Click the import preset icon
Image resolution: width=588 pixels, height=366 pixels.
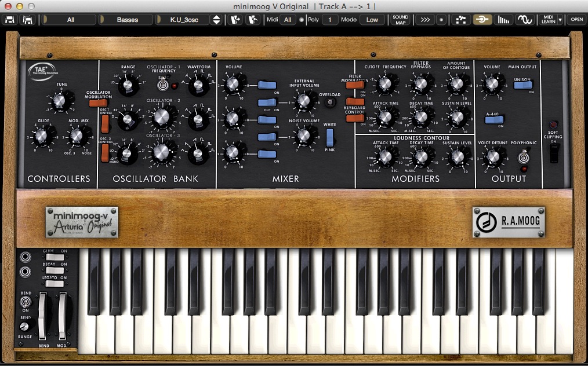235,20
